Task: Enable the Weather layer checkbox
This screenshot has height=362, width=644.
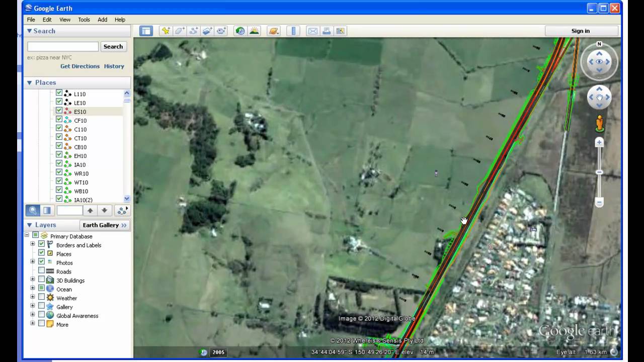Action: [x=42, y=297]
